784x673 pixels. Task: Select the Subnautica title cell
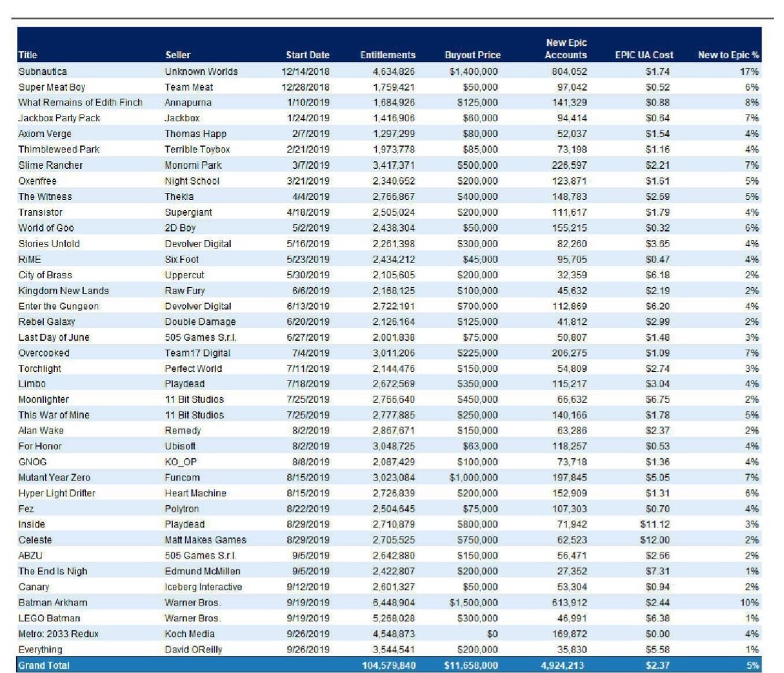coord(43,71)
